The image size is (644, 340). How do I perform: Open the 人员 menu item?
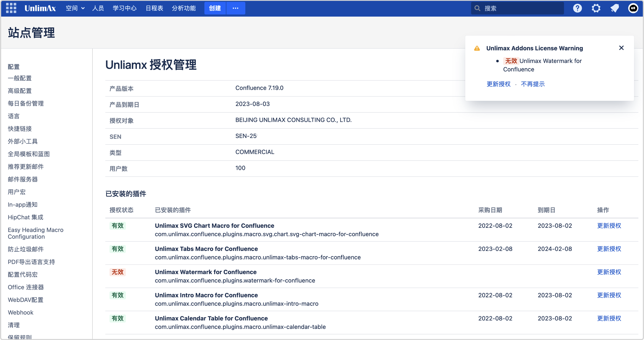98,8
